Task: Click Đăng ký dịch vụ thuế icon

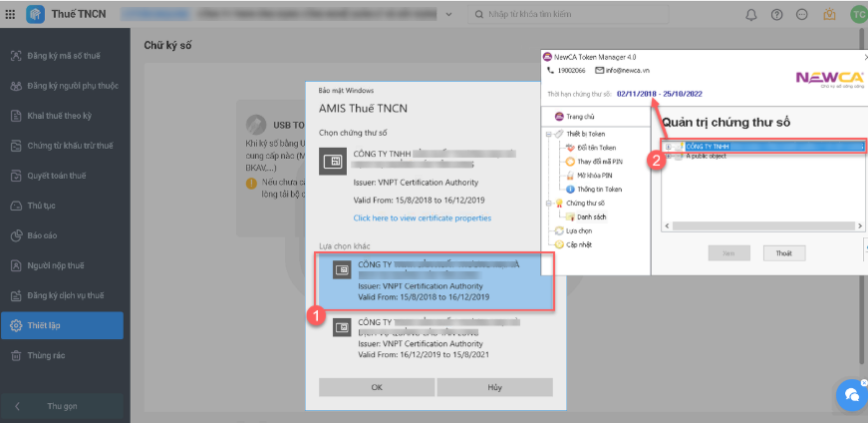Action: point(16,295)
